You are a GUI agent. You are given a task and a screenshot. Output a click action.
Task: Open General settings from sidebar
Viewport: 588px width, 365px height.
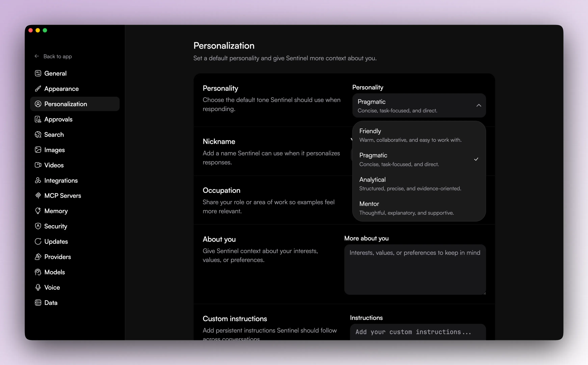click(x=55, y=73)
